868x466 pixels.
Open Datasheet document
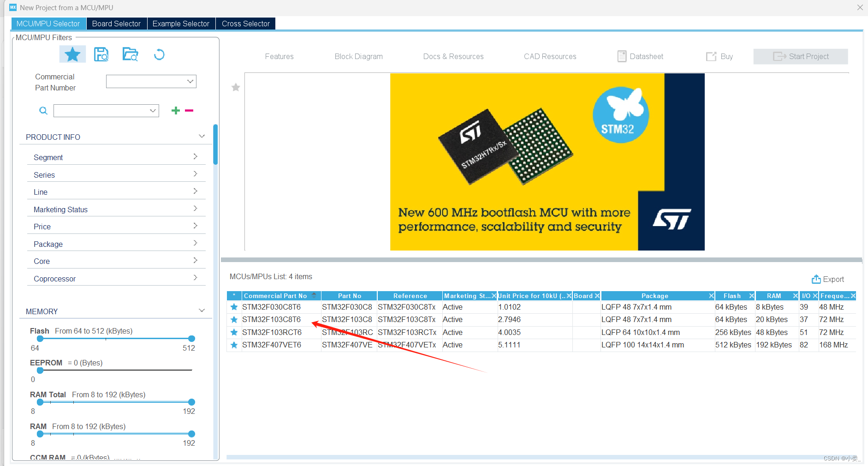(x=640, y=56)
